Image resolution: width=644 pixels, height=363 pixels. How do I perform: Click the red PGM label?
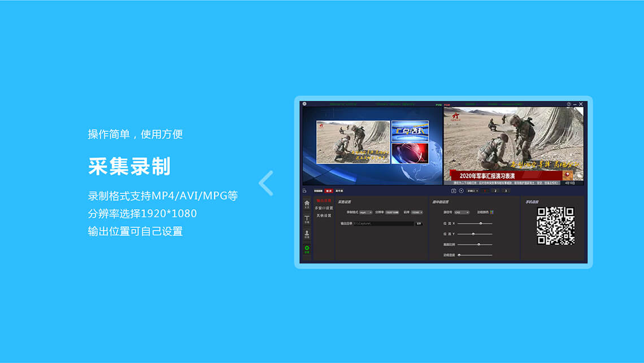coord(447,105)
